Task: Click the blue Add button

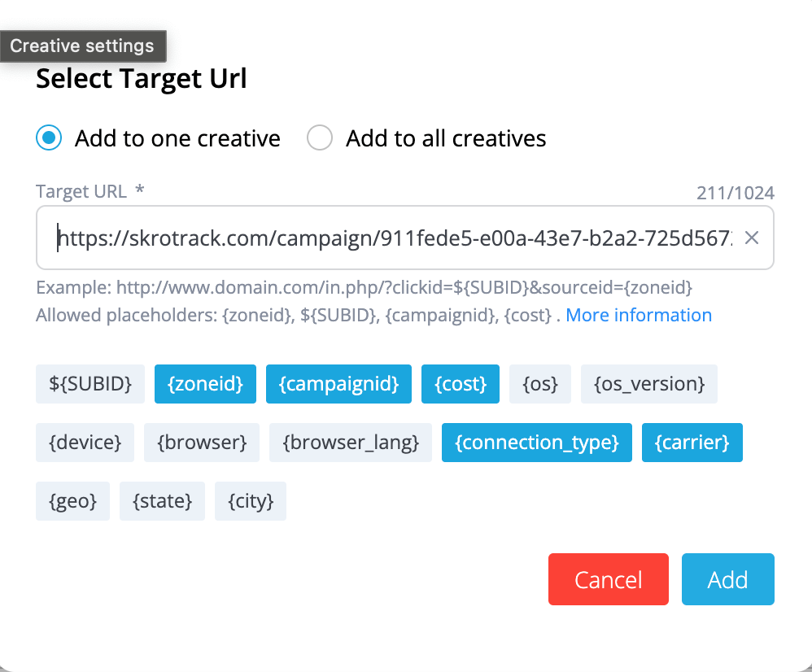Action: coord(727,579)
